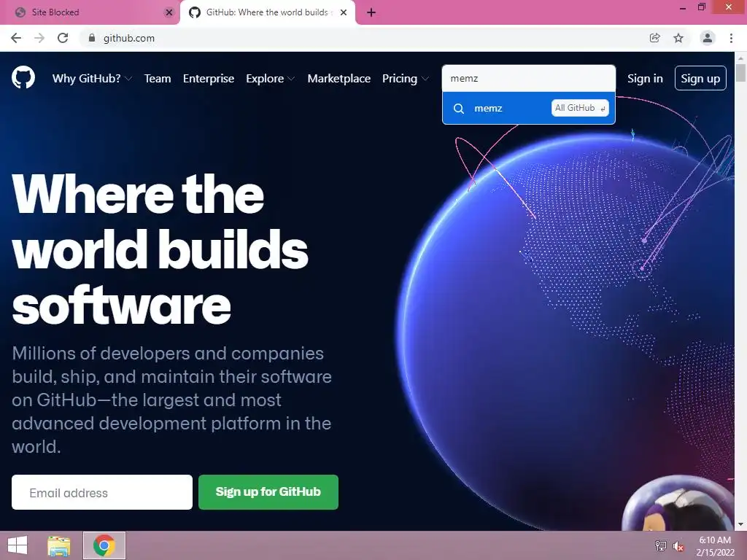Click the 'Where the world builds software' headline

[x=160, y=249]
